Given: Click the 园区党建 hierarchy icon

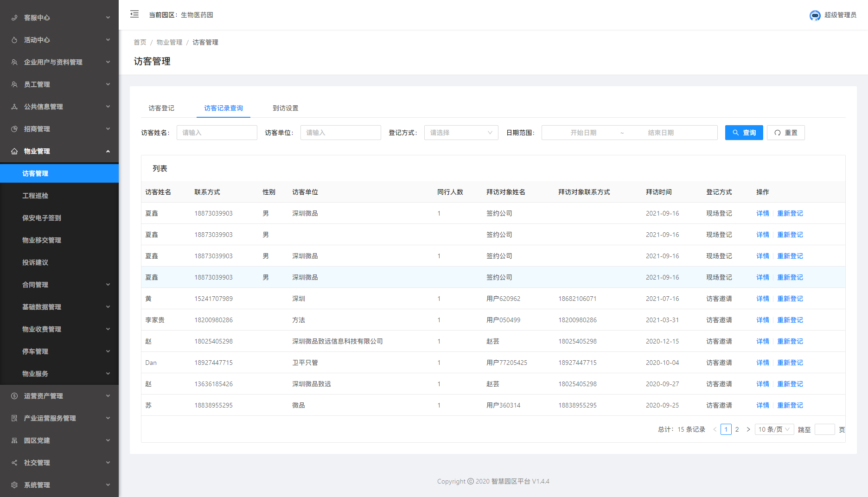Looking at the screenshot, I should [x=14, y=440].
